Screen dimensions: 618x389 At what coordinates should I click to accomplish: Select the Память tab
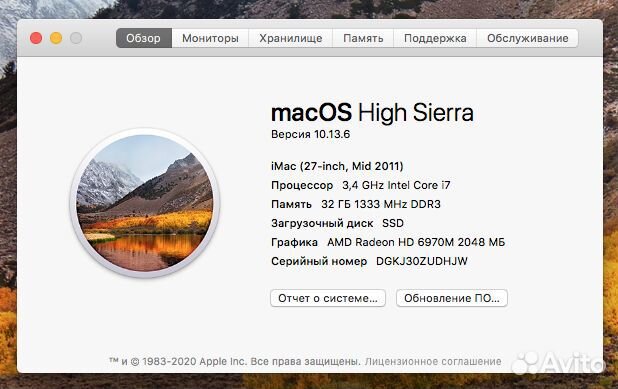pos(363,38)
